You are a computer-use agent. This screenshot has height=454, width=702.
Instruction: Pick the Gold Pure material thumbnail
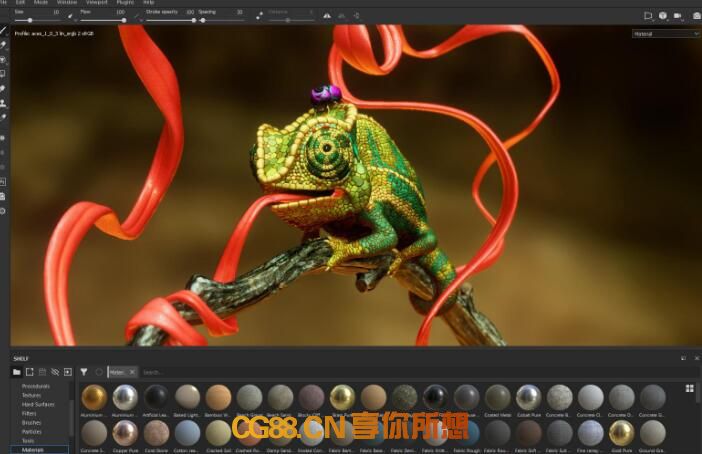coord(621,433)
